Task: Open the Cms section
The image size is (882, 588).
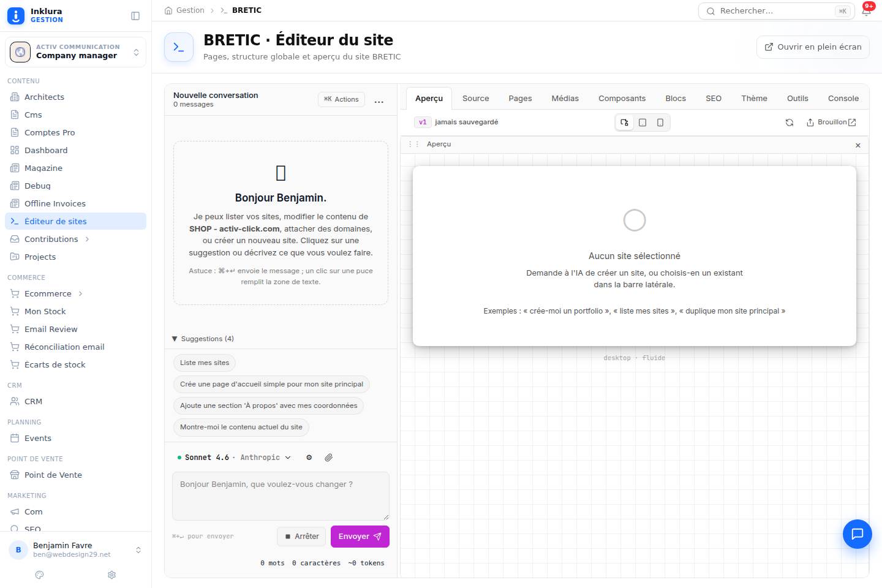Action: click(75, 115)
